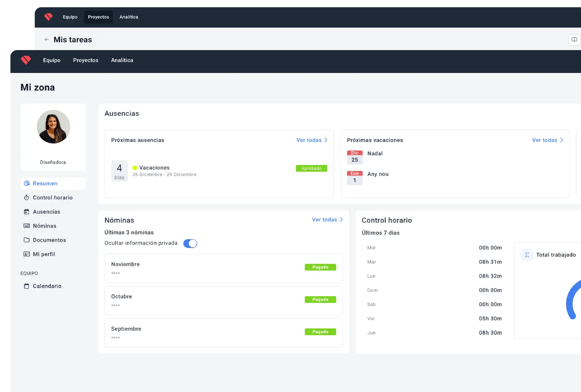Click chevron next to Ver todas in Próximas ausencias

(x=326, y=140)
